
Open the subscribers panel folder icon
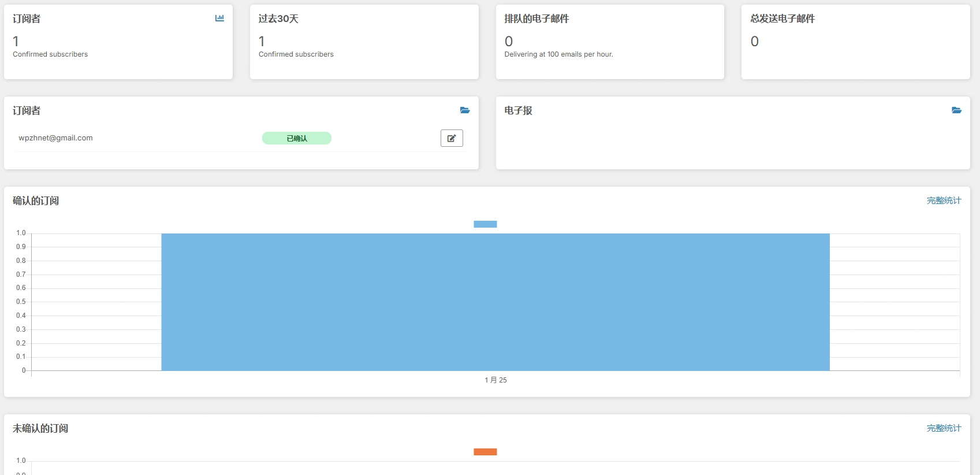pos(465,110)
